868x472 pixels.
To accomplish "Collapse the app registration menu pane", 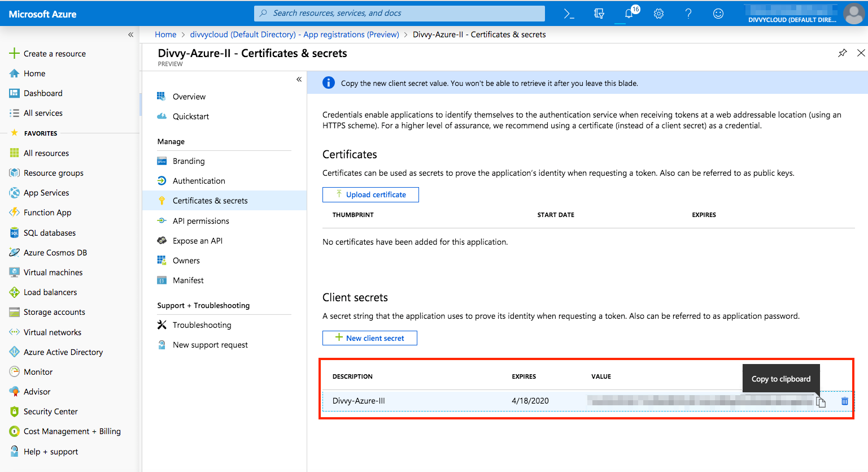I will 299,79.
